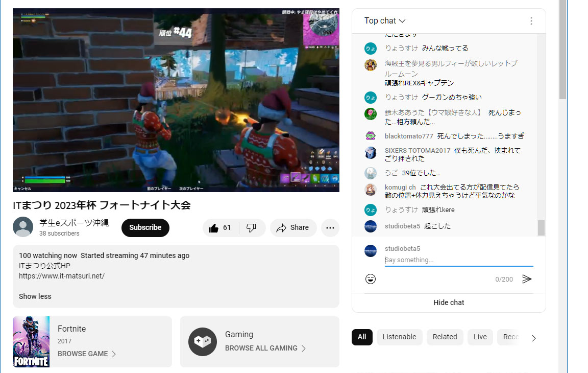Expand the Top chat mode dropdown
This screenshot has height=373, width=588.
385,21
